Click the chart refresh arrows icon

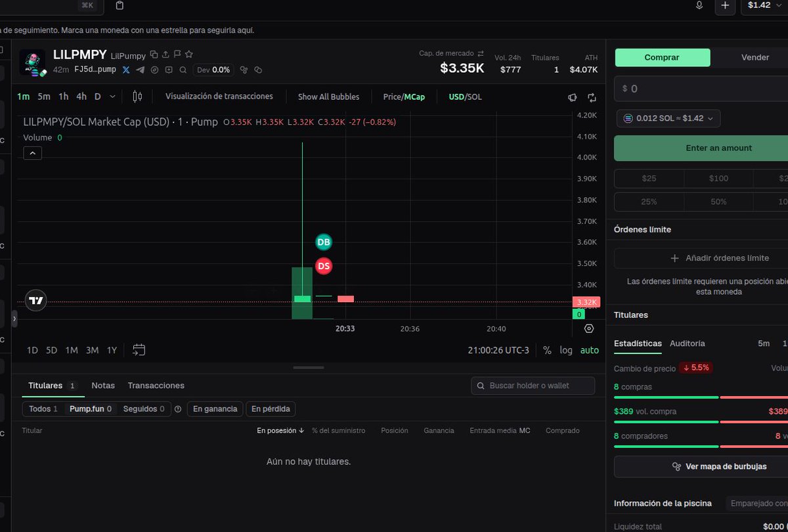point(592,97)
